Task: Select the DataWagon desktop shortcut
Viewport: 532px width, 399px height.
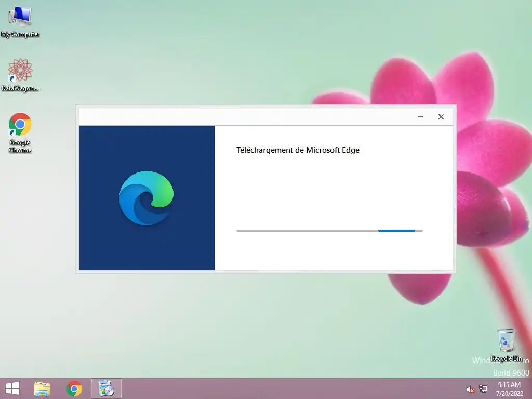Action: 20,75
